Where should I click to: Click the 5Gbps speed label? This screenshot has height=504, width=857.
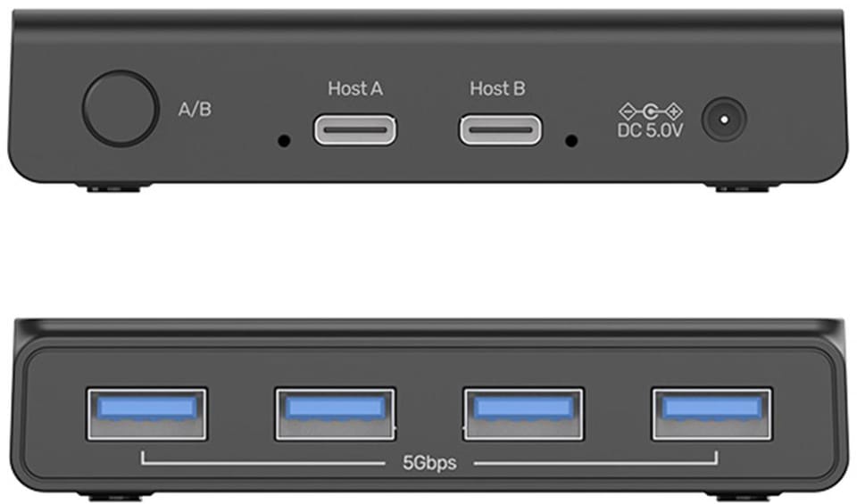(429, 463)
